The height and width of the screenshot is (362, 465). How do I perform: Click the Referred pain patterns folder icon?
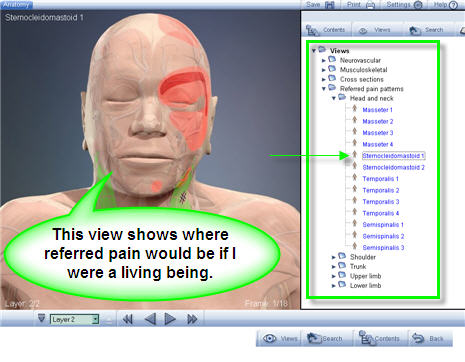(x=332, y=88)
